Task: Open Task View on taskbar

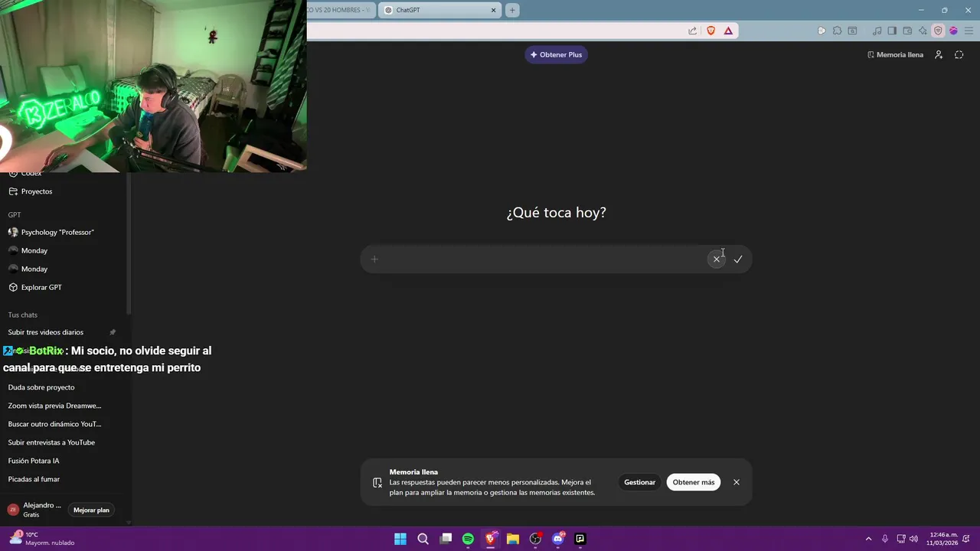Action: click(x=446, y=539)
